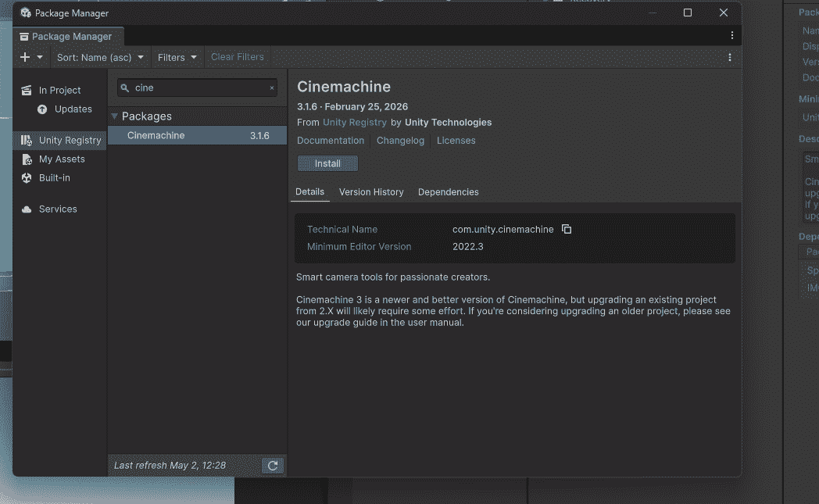Select Built-in in the sidebar

tap(59, 177)
